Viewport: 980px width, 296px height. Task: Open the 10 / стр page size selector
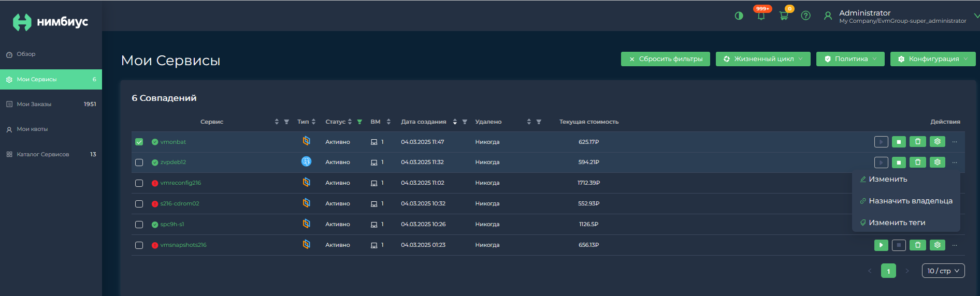(943, 271)
